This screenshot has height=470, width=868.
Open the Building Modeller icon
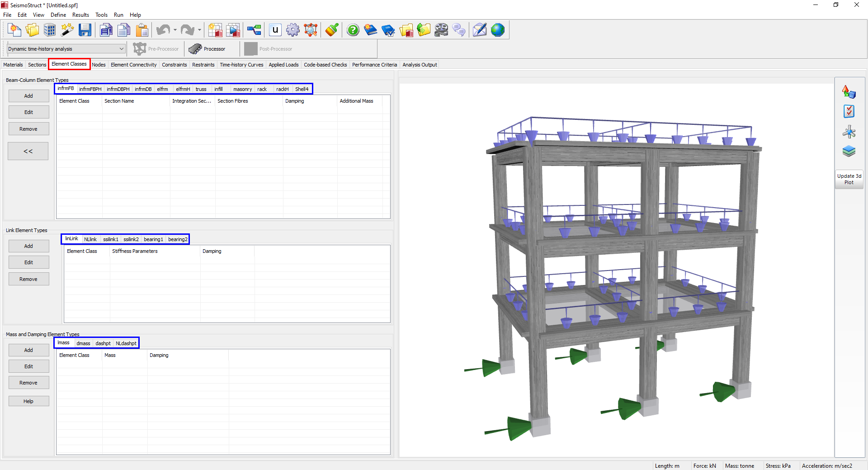pos(50,30)
